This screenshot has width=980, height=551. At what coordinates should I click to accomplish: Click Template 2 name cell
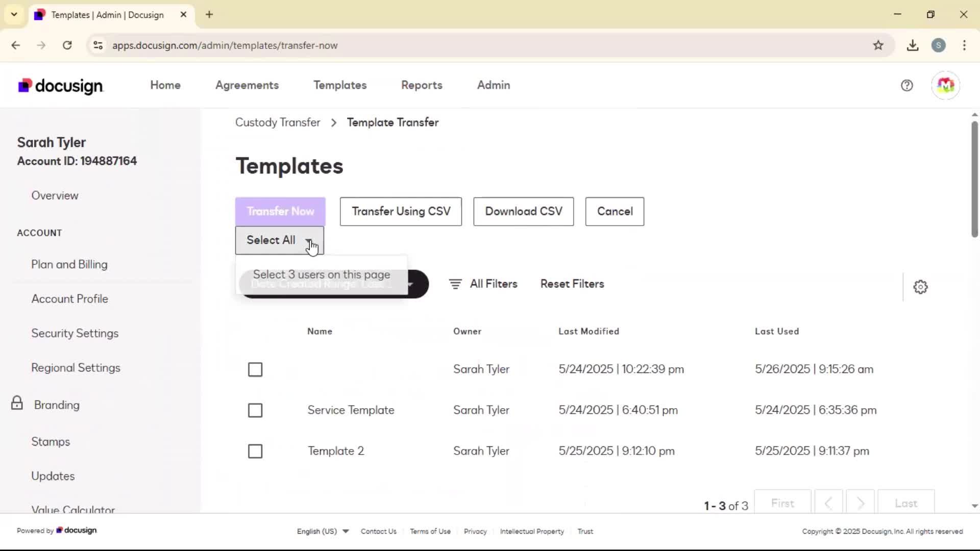click(x=336, y=451)
